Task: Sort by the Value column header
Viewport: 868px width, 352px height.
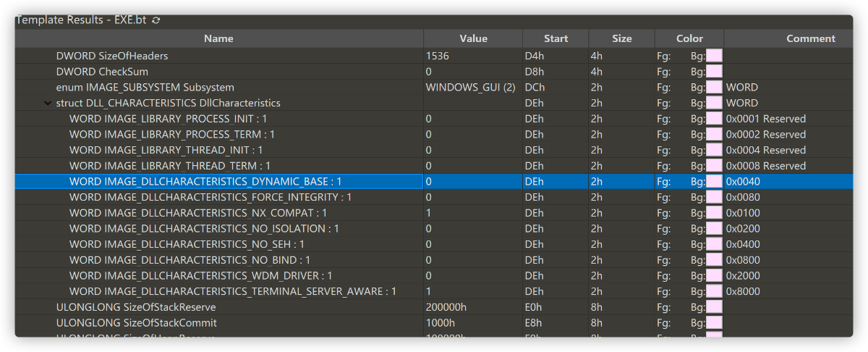Action: (473, 38)
